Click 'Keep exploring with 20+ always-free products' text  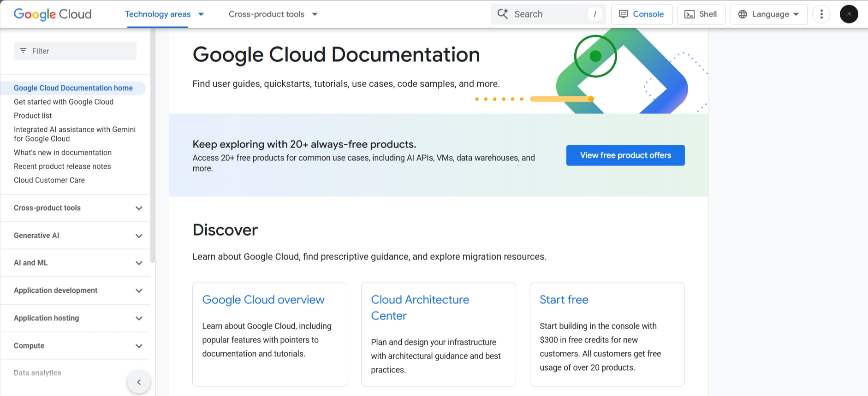[x=304, y=144]
